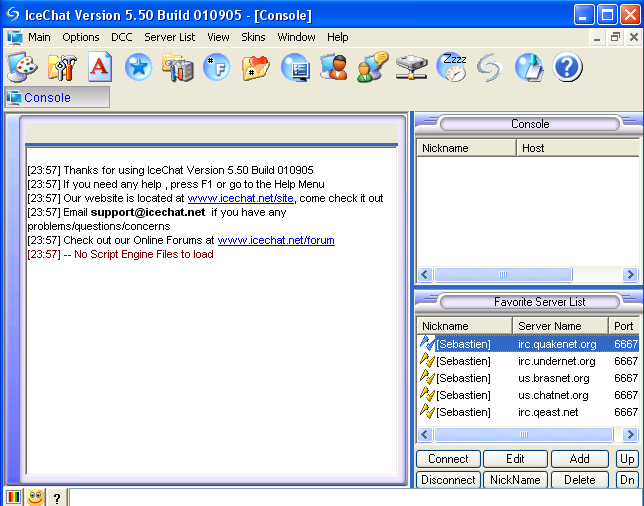Screen dimensions: 644x506
Task: Click the color bars icon near input box
Action: [13, 497]
